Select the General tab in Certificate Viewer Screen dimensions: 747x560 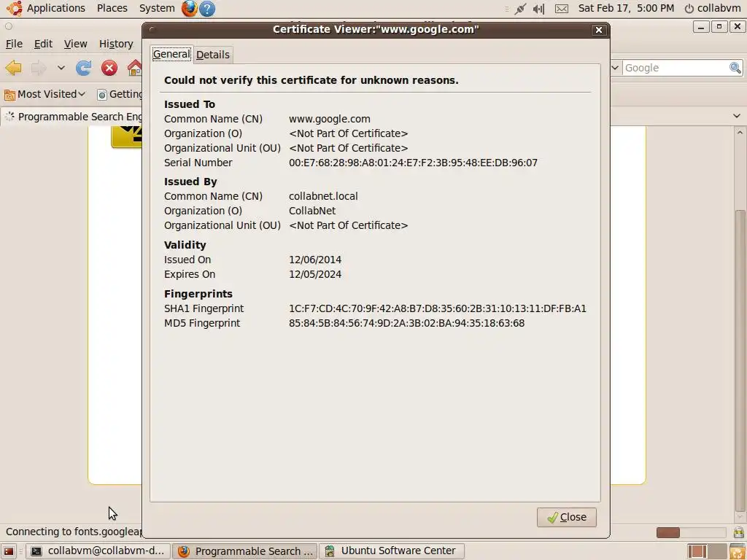(171, 54)
